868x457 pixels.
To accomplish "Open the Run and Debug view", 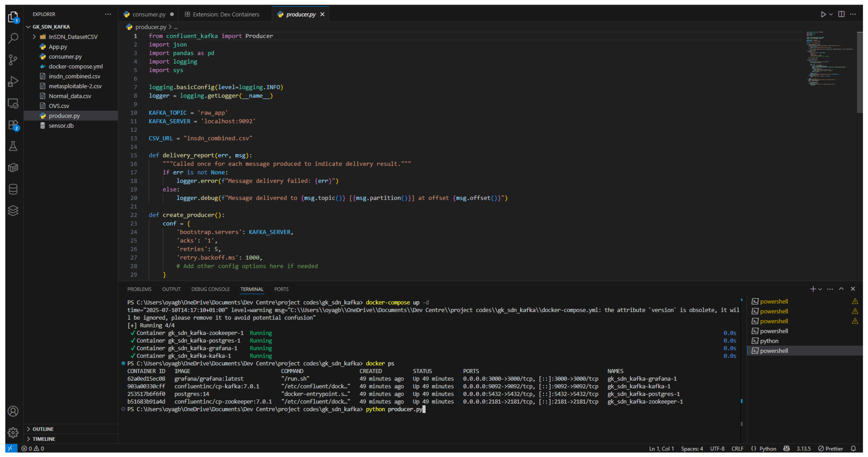I will 13,82.
